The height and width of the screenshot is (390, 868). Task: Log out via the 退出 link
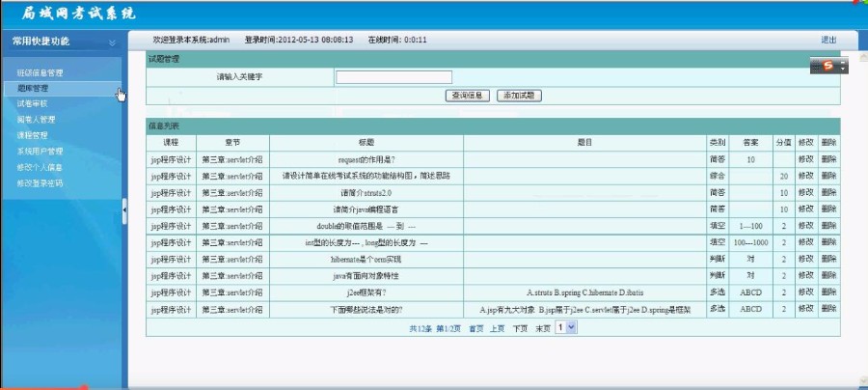pos(828,40)
